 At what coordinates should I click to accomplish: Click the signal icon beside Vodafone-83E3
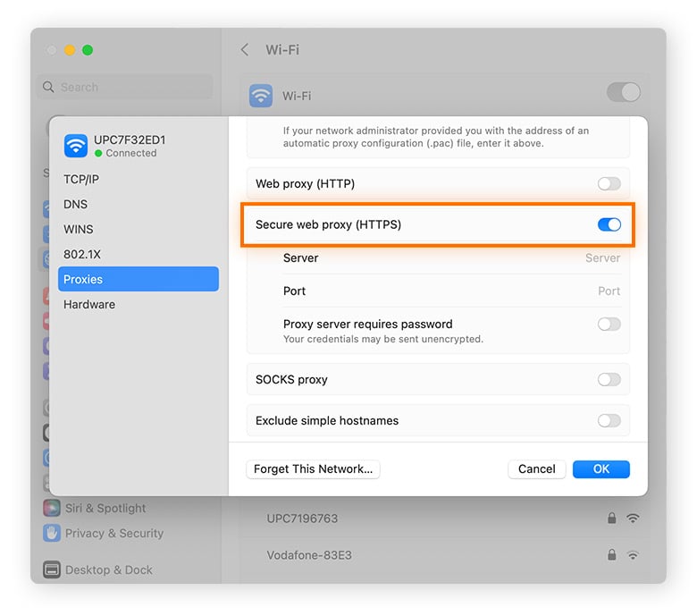click(633, 555)
